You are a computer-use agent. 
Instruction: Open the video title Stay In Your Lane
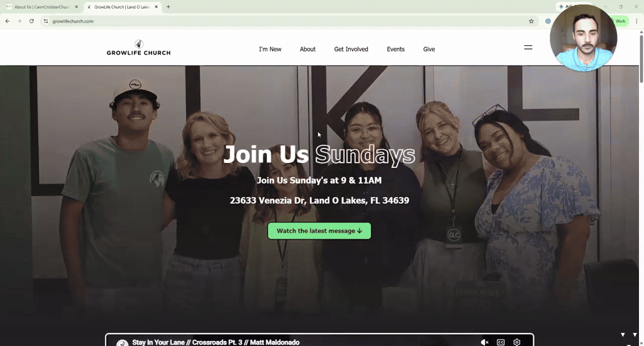(216, 342)
